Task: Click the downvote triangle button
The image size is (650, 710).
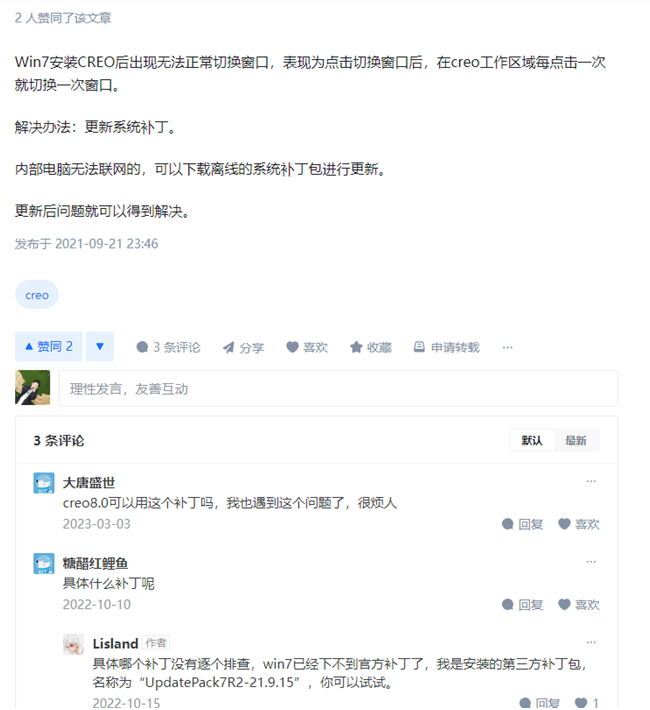Action: [100, 346]
